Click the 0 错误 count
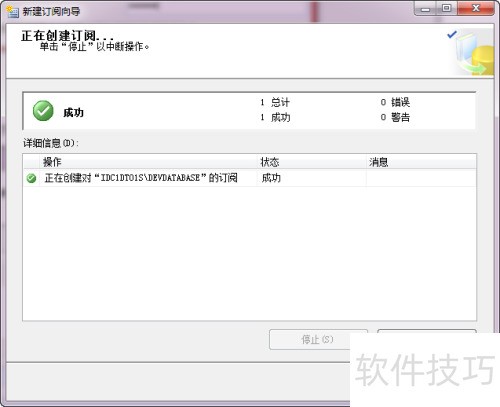 (x=395, y=102)
